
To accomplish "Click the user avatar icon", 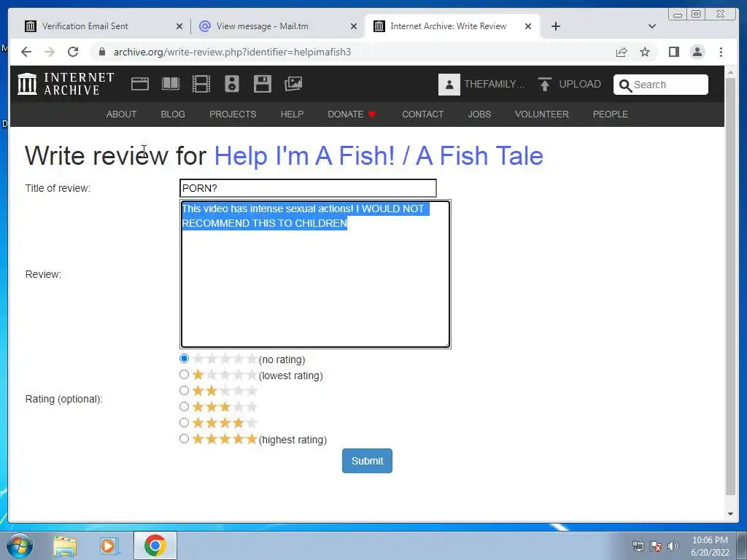I will click(449, 85).
